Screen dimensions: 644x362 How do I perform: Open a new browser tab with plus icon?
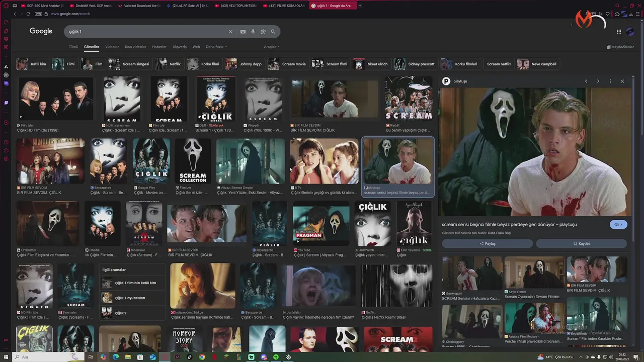[x=360, y=6]
